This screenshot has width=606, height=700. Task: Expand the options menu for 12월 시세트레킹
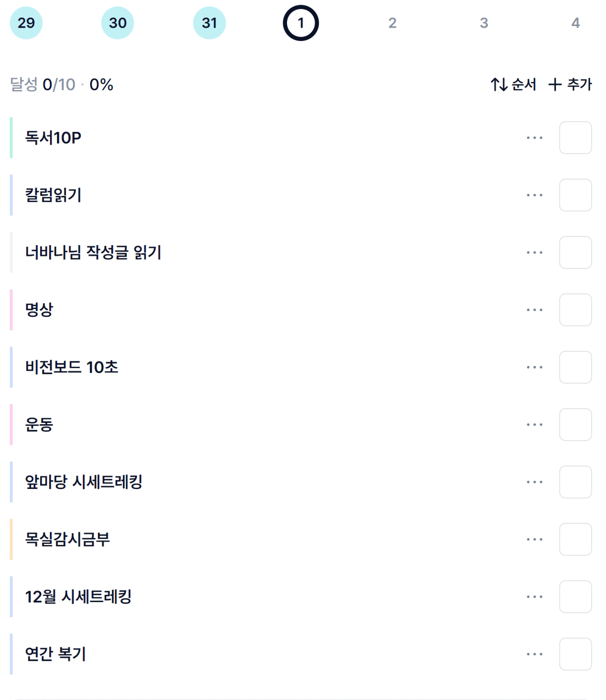pyautogui.click(x=534, y=597)
